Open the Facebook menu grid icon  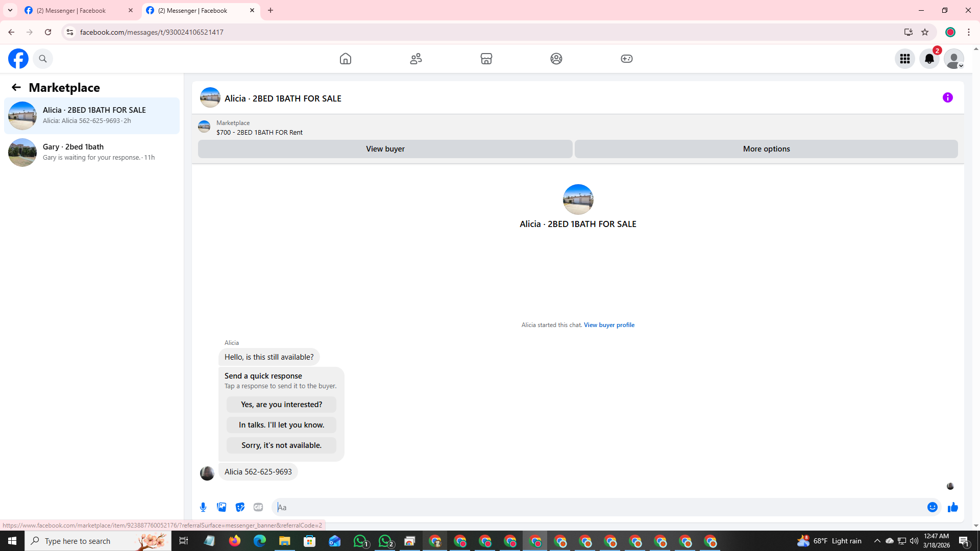click(x=905, y=59)
